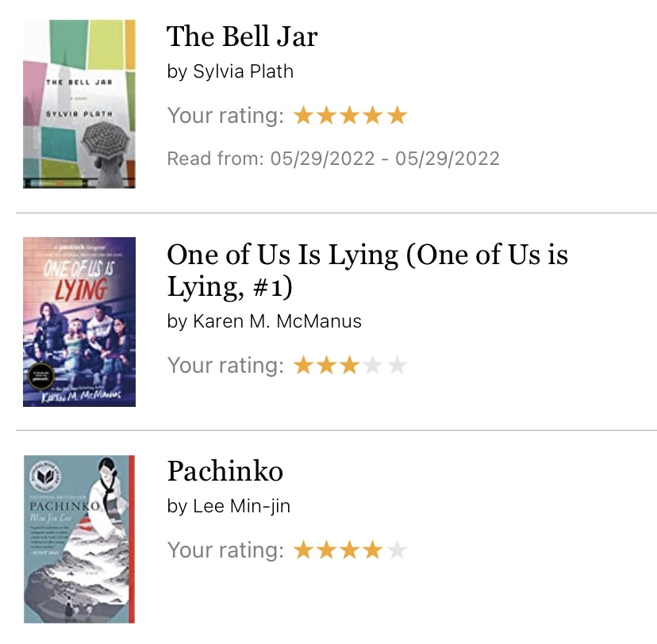
Task: Open The Bell Jar title link
Action: (242, 37)
